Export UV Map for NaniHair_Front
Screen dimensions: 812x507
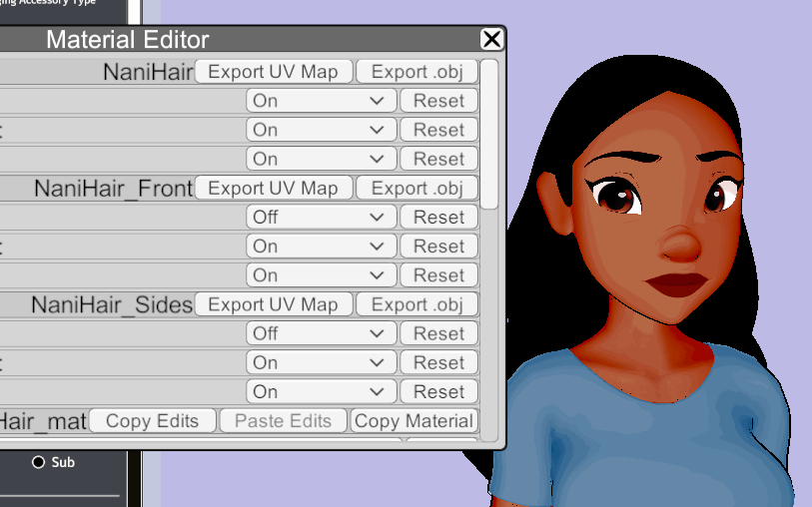click(x=274, y=188)
